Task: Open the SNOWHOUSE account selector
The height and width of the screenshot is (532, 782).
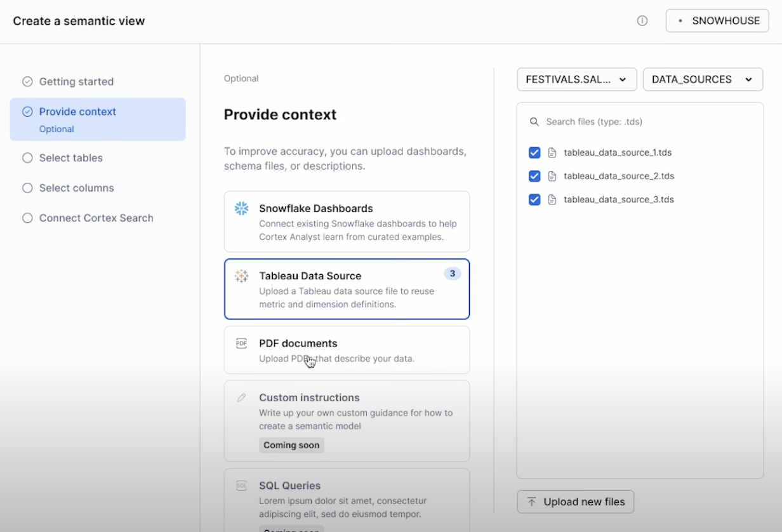Action: tap(717, 21)
